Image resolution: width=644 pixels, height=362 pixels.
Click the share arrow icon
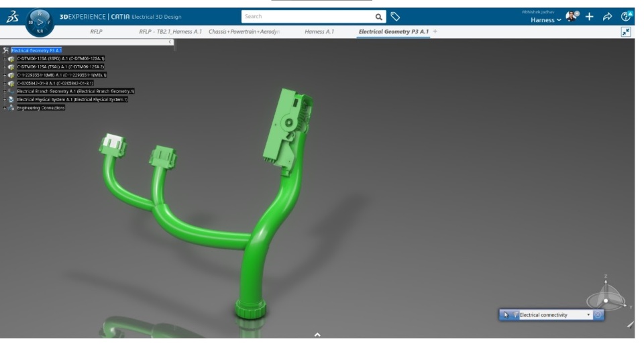pyautogui.click(x=608, y=16)
